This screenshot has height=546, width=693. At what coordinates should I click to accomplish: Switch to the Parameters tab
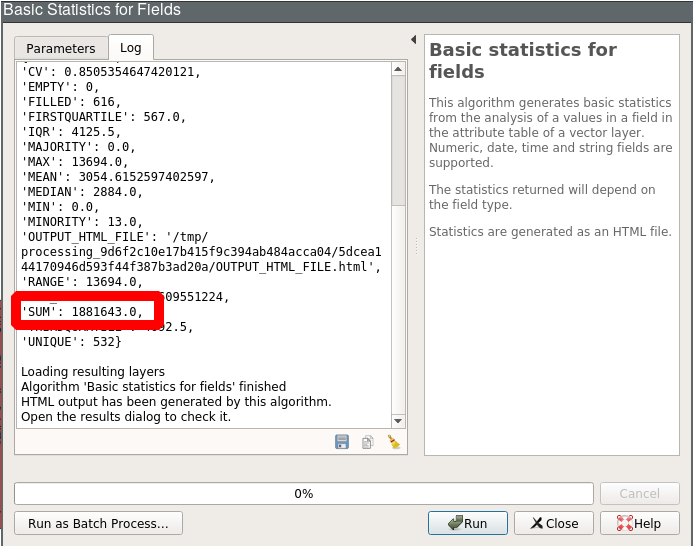tap(61, 48)
